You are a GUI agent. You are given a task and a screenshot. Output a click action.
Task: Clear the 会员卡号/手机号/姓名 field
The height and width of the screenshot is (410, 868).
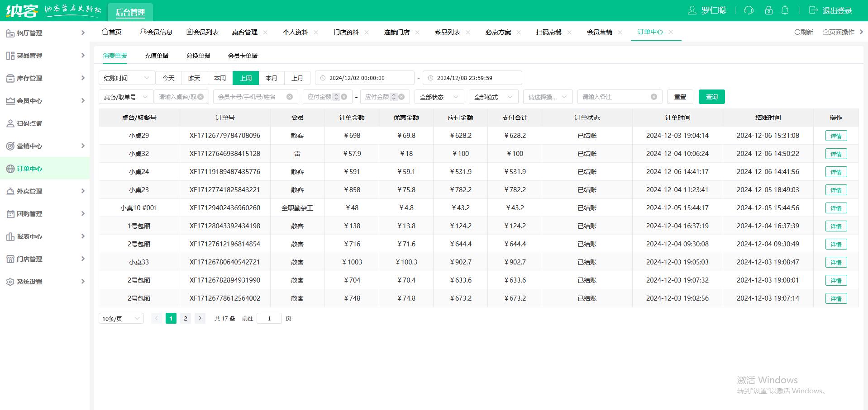[x=290, y=97]
